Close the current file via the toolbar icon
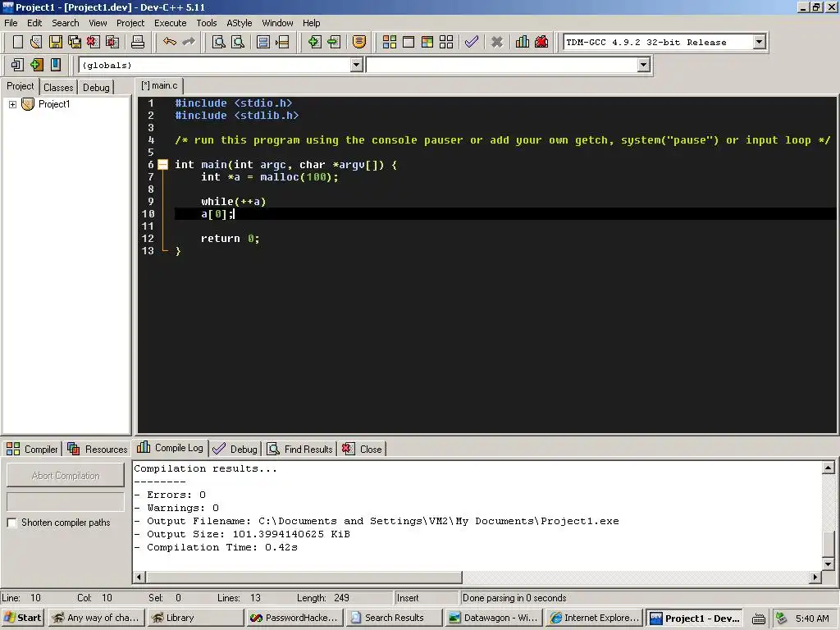Viewport: 840px width, 630px height. (x=94, y=42)
